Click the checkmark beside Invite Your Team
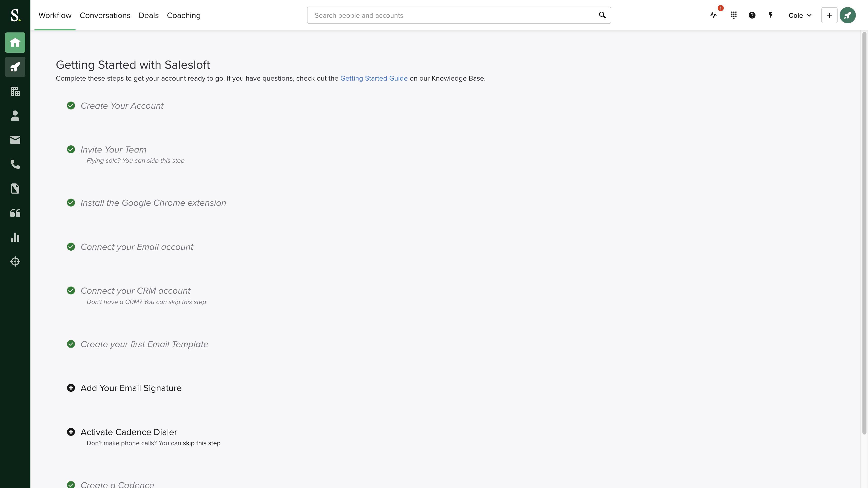Image resolution: width=868 pixels, height=488 pixels. [x=71, y=149]
